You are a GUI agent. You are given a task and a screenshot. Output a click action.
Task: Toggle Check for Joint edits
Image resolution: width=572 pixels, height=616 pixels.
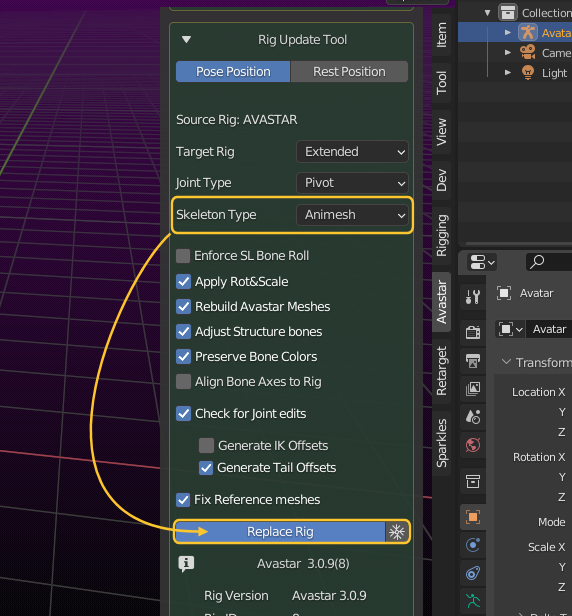coord(183,414)
